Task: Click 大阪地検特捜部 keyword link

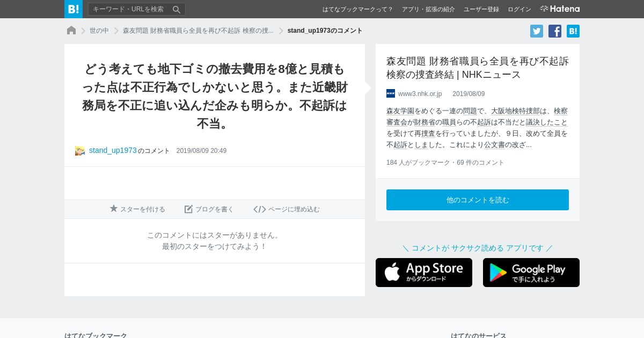Action: 516,111
